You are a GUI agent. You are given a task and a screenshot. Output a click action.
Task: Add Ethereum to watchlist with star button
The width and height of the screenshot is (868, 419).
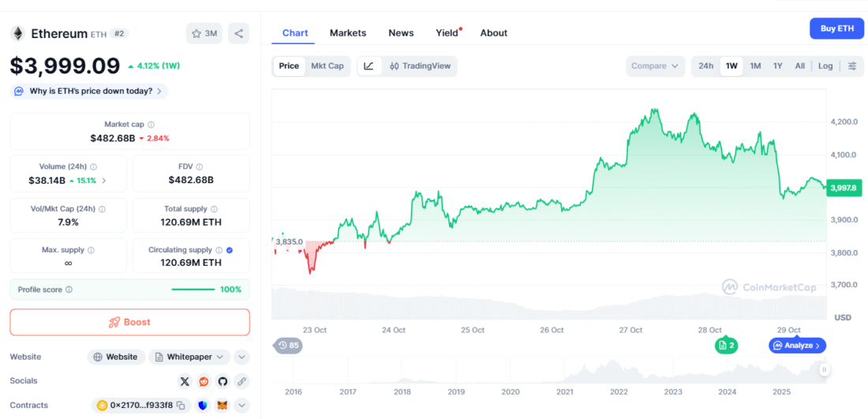coord(204,33)
